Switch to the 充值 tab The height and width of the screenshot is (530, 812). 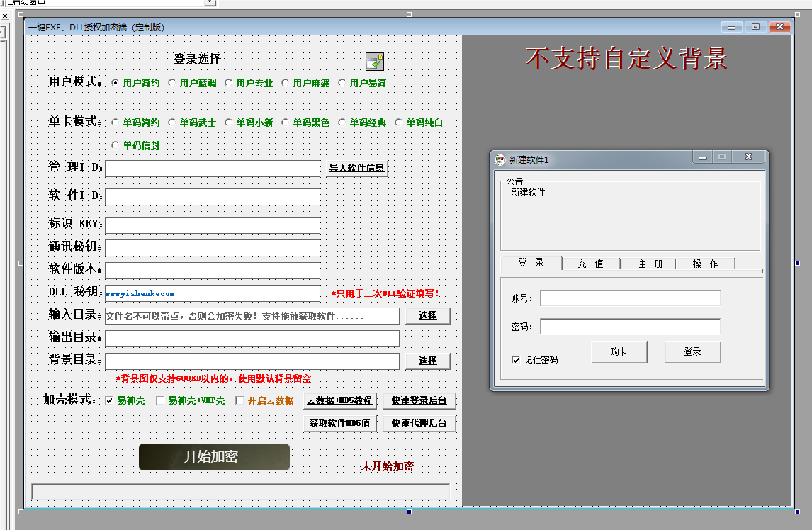[x=590, y=264]
